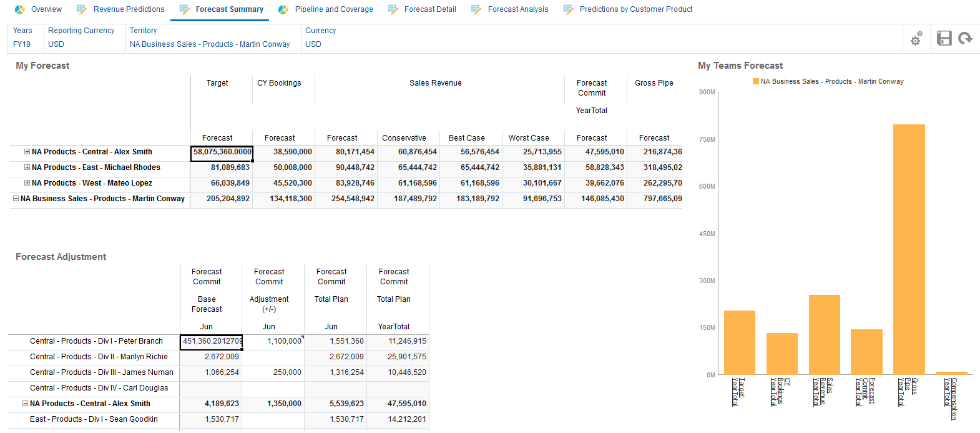Click the Save floppy disk icon

(944, 39)
